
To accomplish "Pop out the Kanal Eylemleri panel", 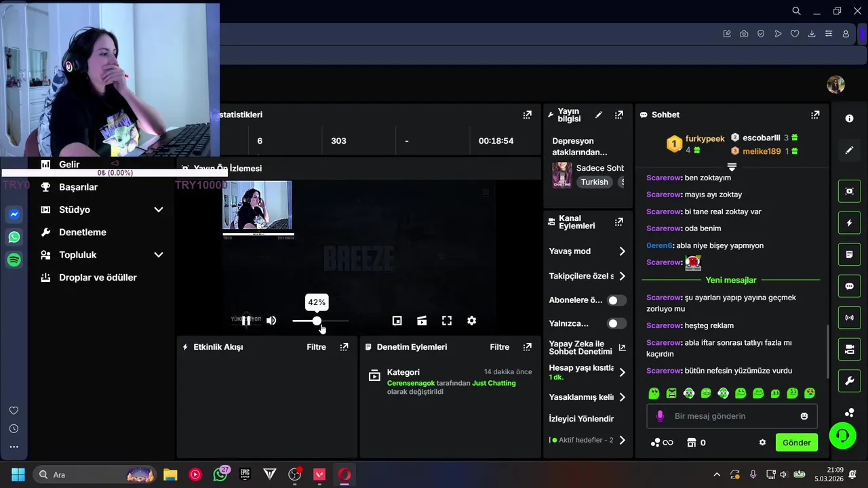I will point(618,222).
